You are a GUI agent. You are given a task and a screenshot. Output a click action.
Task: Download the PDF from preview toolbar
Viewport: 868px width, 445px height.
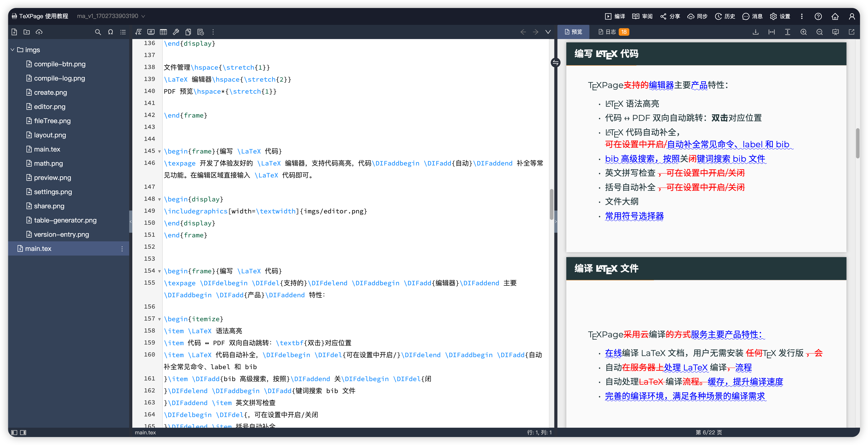(x=755, y=32)
